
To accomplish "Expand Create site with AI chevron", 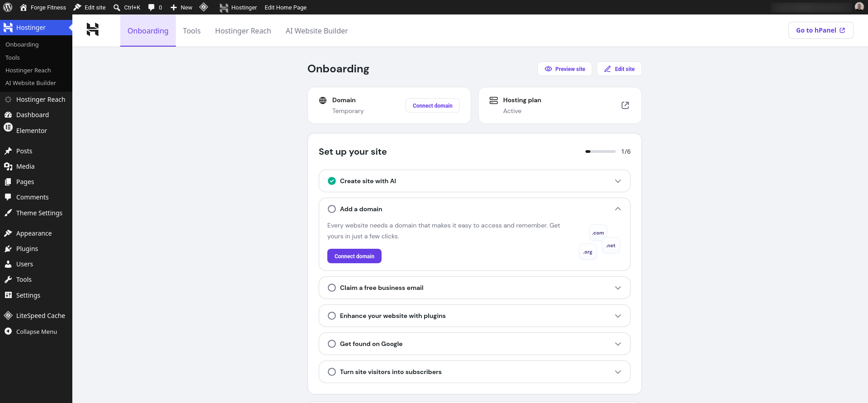I will click(618, 181).
